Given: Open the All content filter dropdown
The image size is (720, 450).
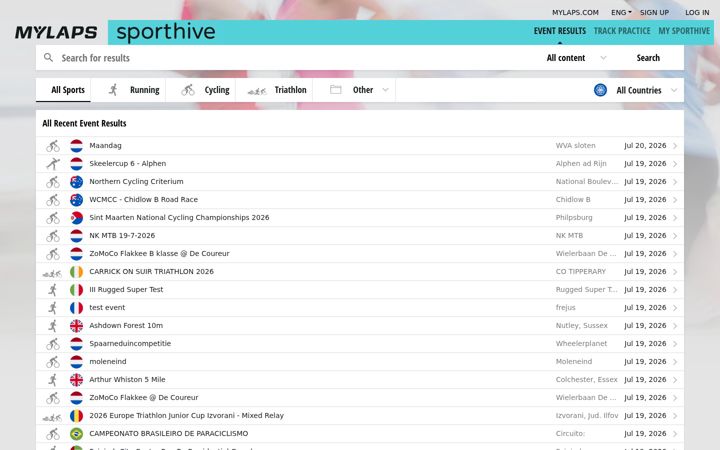Looking at the screenshot, I should 577,58.
